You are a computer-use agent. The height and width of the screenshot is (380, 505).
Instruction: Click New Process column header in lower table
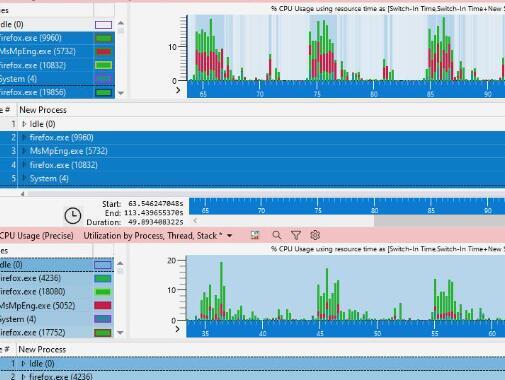42,349
